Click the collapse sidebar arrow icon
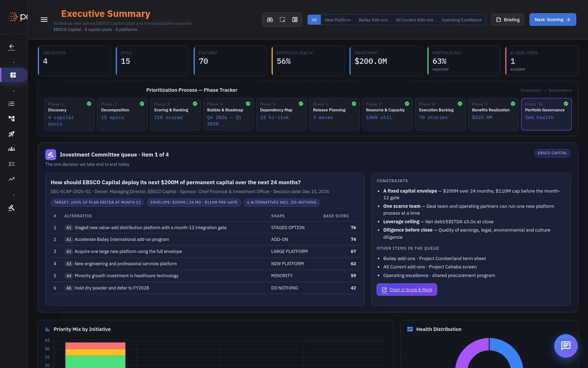The image size is (588, 368). pos(11,47)
